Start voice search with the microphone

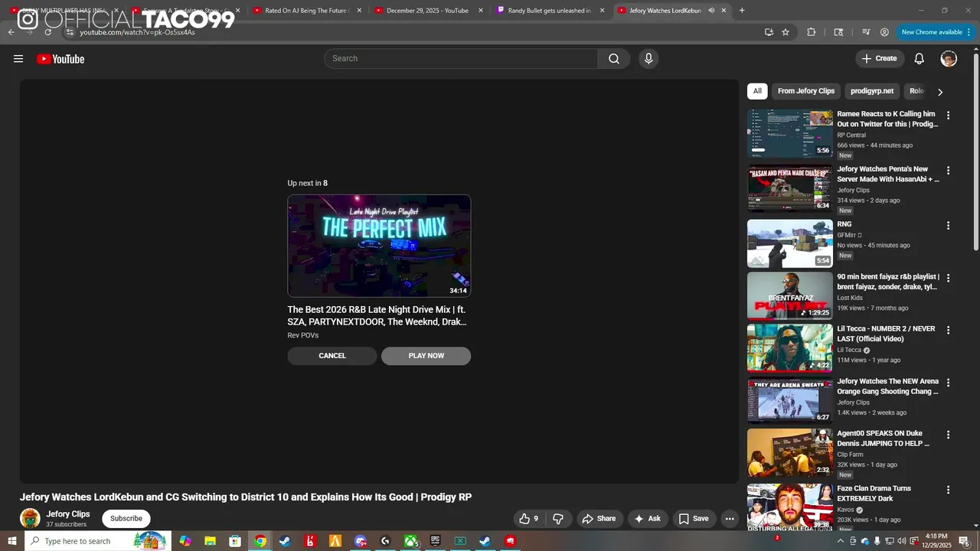click(648, 59)
